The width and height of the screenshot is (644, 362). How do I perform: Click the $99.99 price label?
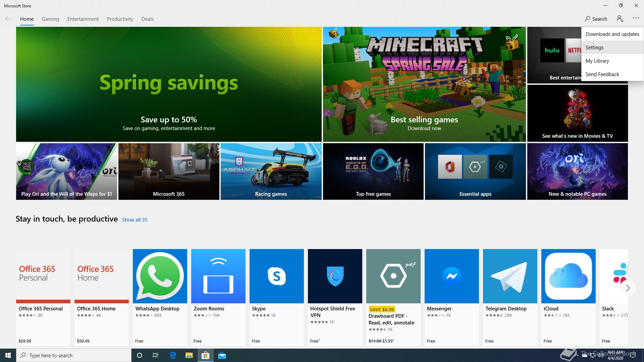83,341
